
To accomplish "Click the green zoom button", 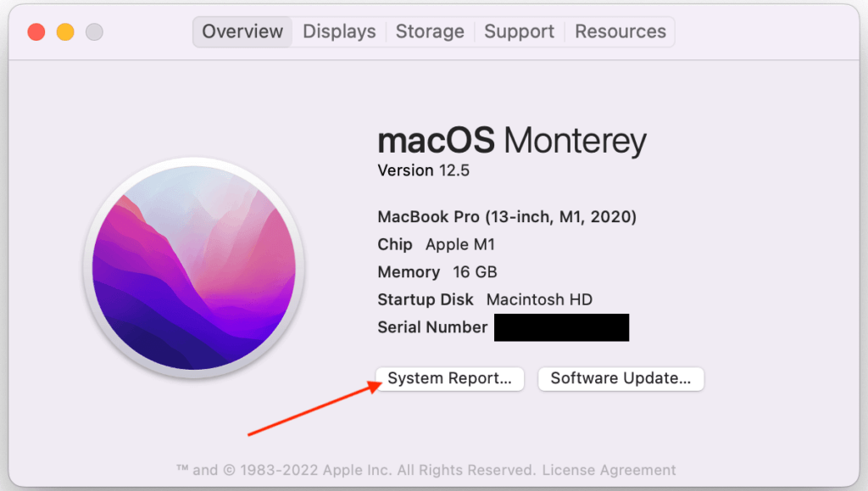I will [x=96, y=31].
